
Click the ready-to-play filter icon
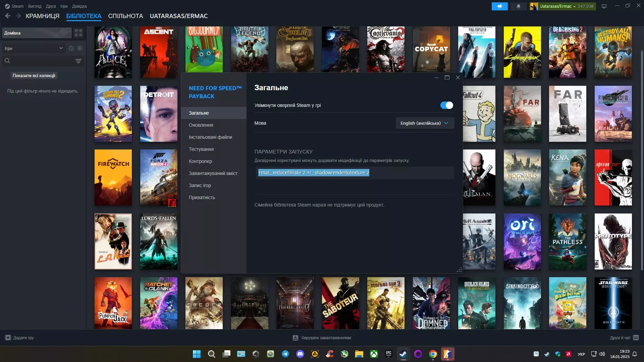click(x=80, y=48)
